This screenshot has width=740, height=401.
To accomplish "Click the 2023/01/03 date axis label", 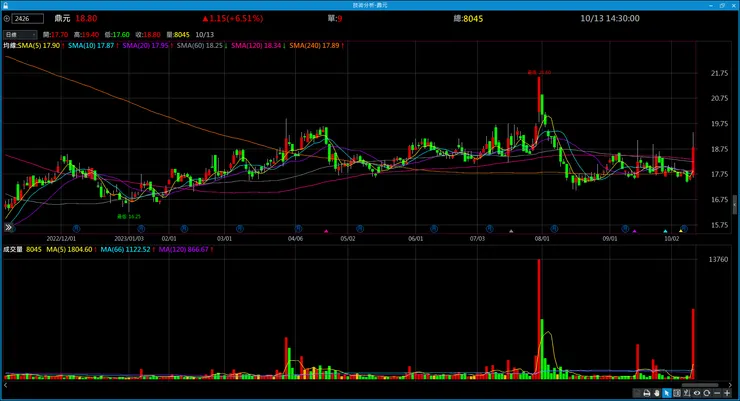I will pyautogui.click(x=129, y=238).
